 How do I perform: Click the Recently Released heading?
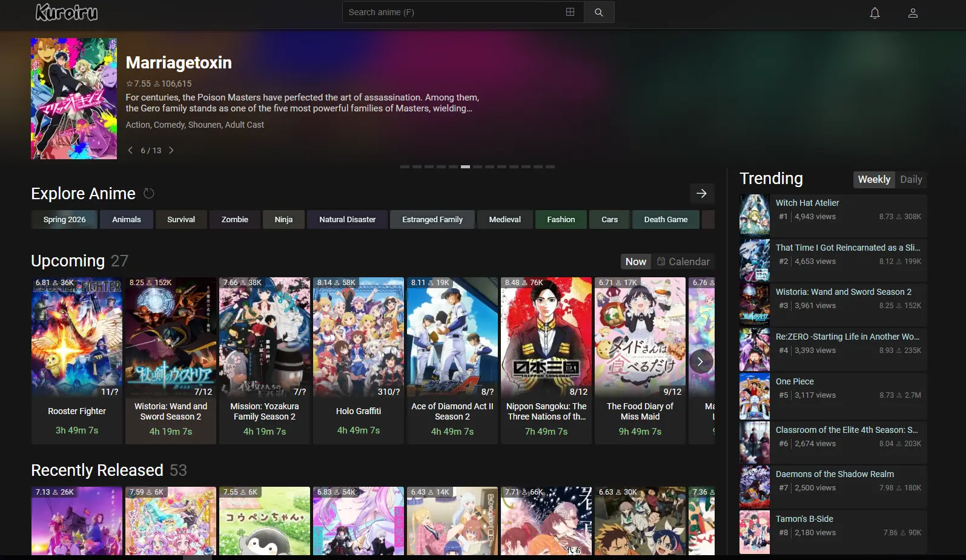point(97,470)
